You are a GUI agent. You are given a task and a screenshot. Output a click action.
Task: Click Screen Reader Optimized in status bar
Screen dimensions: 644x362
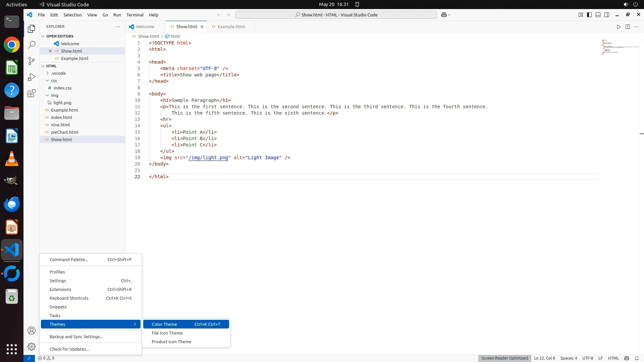[504, 358]
